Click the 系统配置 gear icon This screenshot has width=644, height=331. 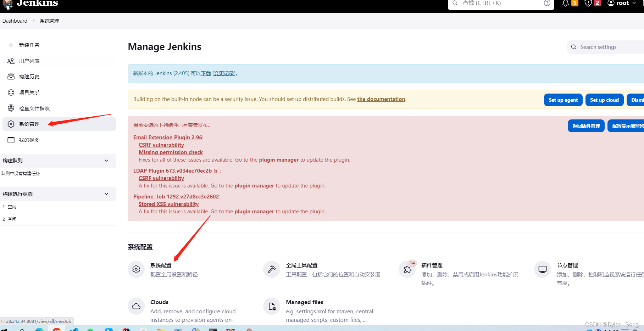pos(136,269)
